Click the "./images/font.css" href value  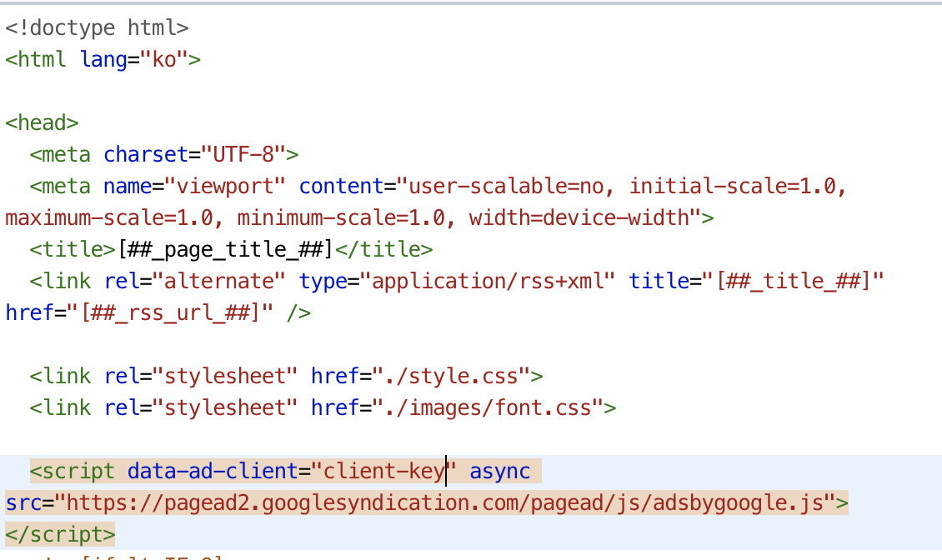tap(487, 408)
